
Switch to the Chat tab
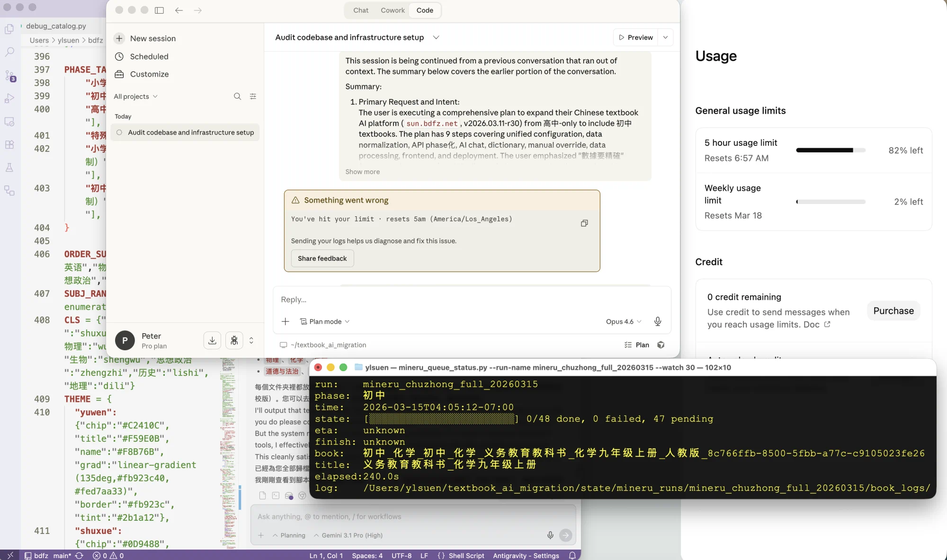coord(360,10)
